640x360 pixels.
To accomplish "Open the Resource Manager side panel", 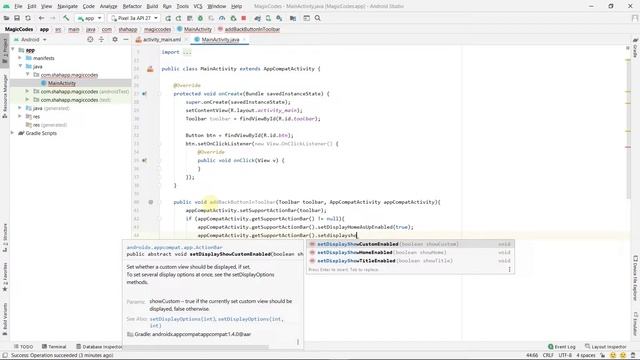I will click(5, 96).
